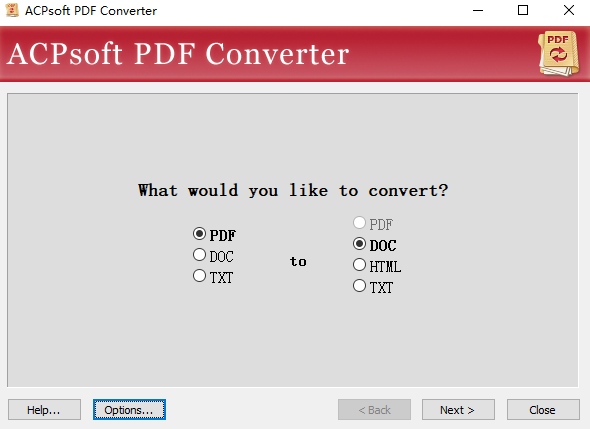Open the Options dialog

pyautogui.click(x=129, y=409)
